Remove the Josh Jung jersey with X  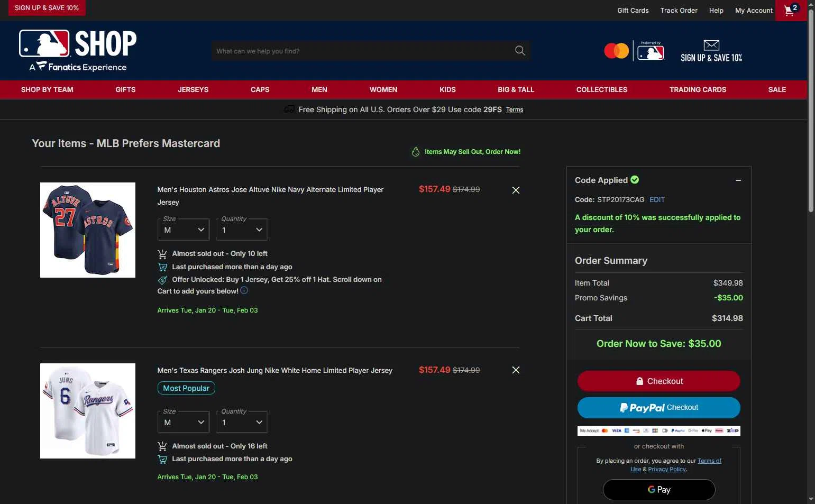tap(516, 370)
